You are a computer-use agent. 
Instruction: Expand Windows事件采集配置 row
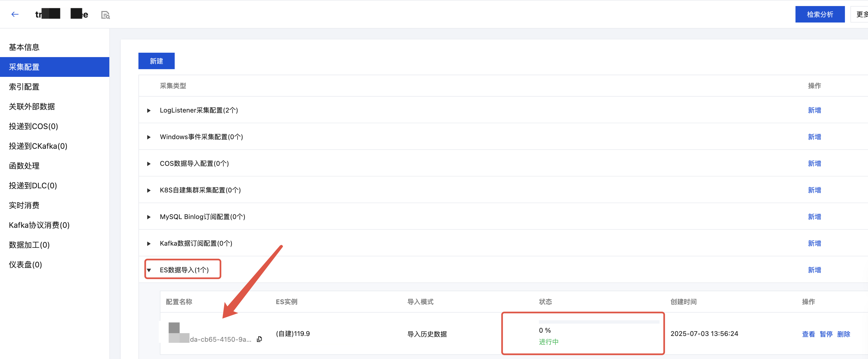pyautogui.click(x=149, y=137)
